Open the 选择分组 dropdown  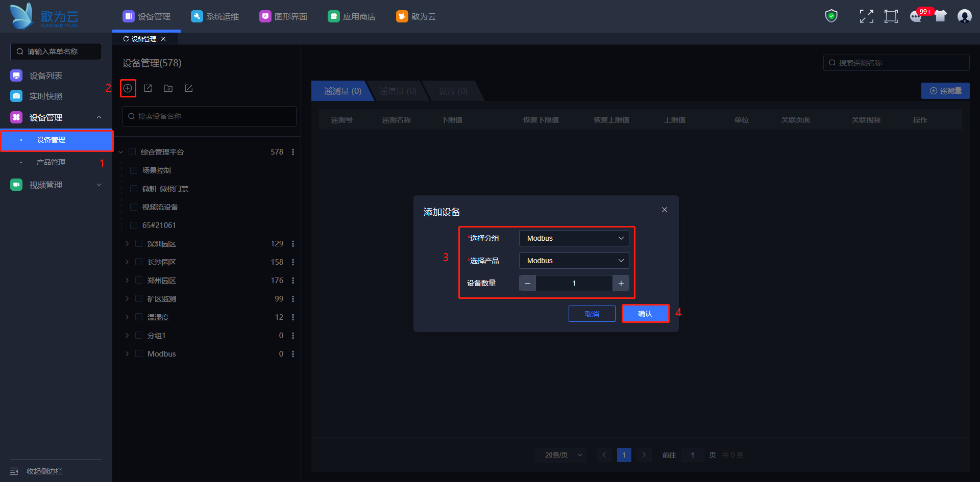click(x=574, y=238)
